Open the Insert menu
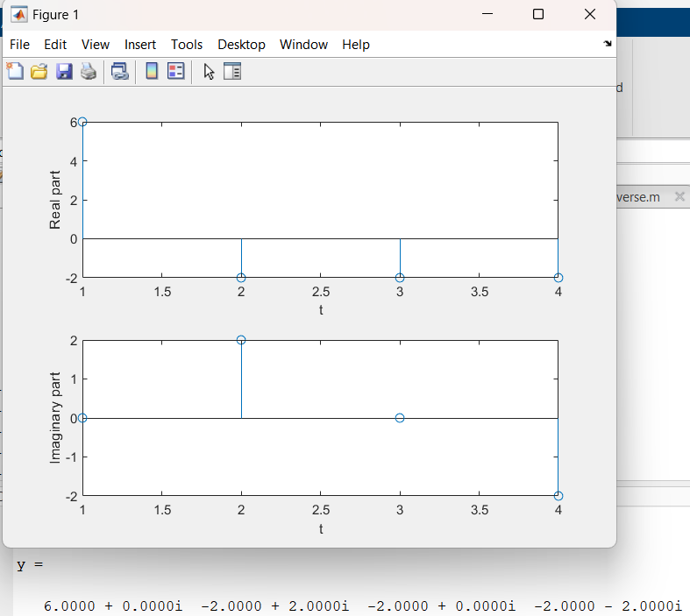This screenshot has height=616, width=690. pos(140,45)
